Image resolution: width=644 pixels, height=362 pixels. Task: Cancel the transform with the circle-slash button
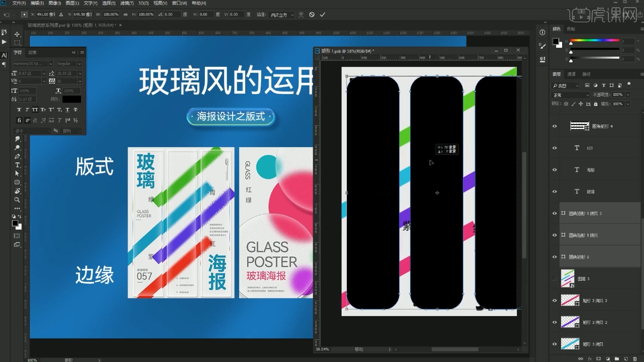pyautogui.click(x=312, y=14)
